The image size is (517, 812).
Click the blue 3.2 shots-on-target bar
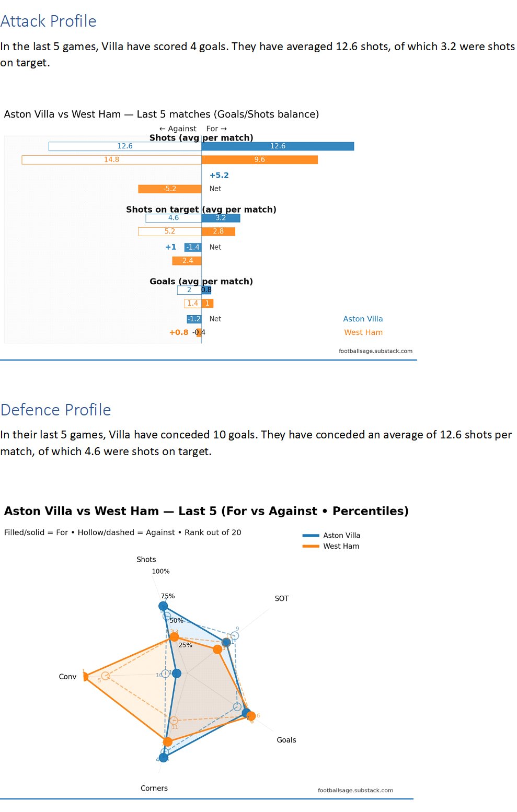point(221,218)
